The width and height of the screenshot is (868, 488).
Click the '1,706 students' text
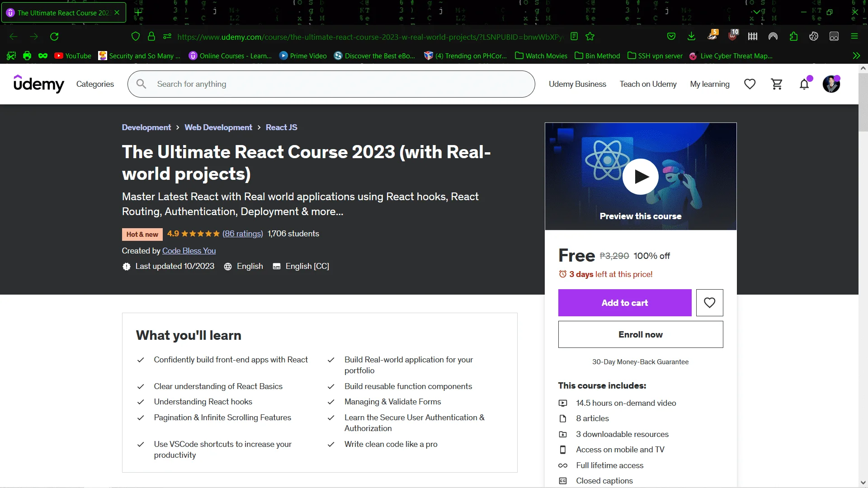coord(293,234)
